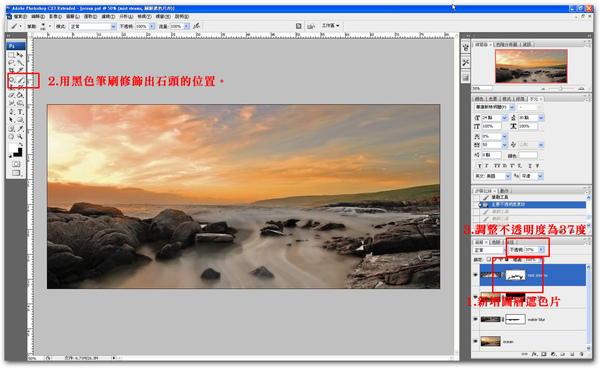Select the Dodge tool
The height and width of the screenshot is (368, 600).
point(20,103)
